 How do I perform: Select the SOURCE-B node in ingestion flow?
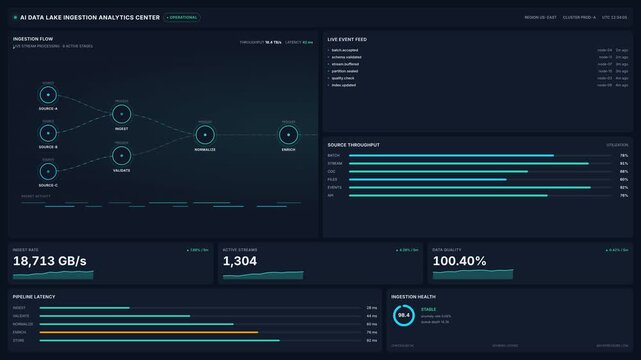point(48,133)
